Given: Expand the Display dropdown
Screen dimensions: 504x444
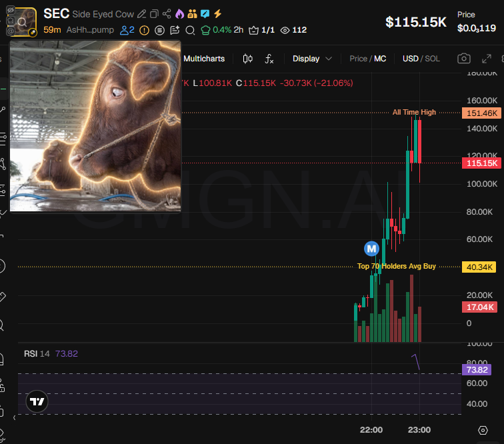Looking at the screenshot, I should tap(312, 59).
